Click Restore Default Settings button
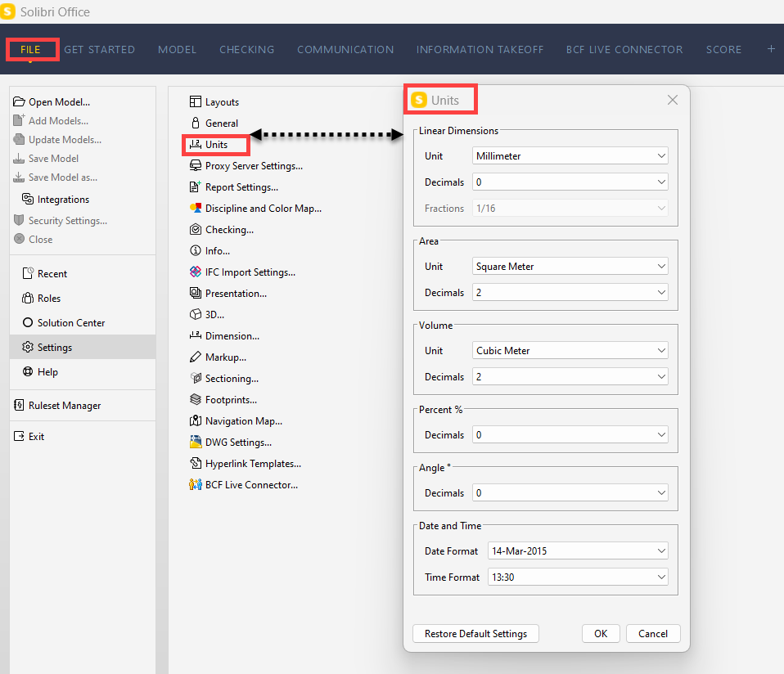 tap(475, 634)
